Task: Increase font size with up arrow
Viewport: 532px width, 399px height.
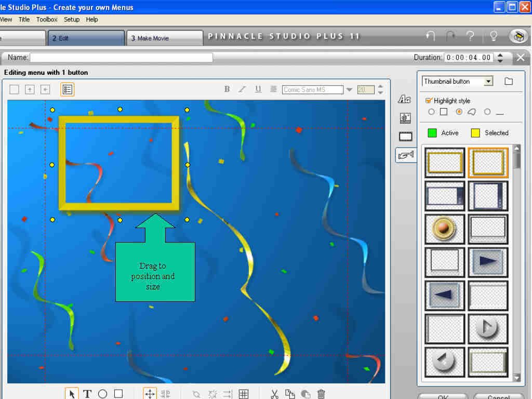Action: (x=380, y=87)
